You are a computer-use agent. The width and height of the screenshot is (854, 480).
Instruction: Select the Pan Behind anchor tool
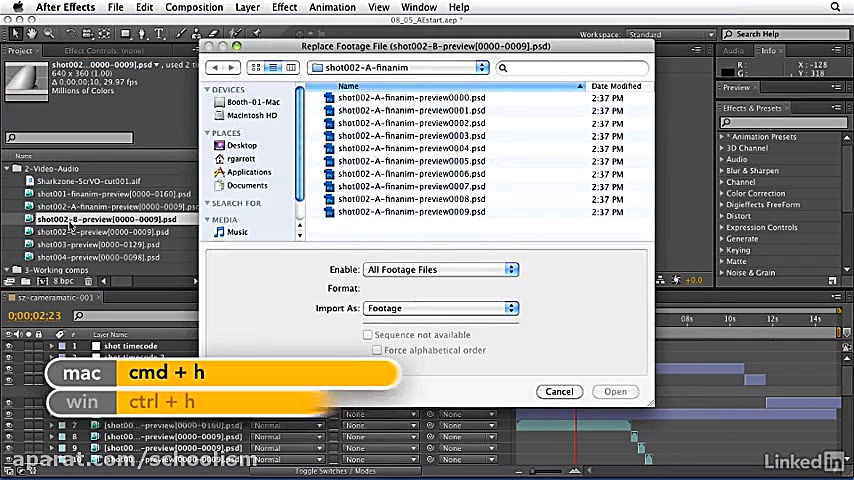point(104,33)
